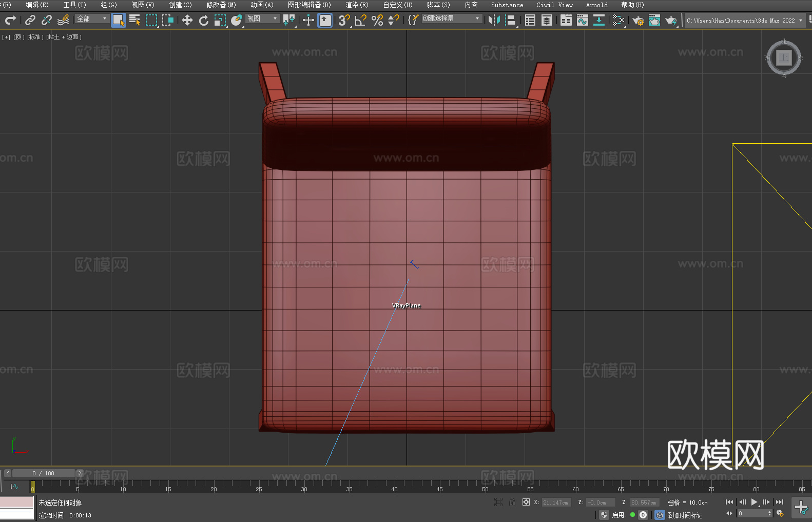812x522 pixels.
Task: Click the Align tool icon
Action: click(x=511, y=20)
